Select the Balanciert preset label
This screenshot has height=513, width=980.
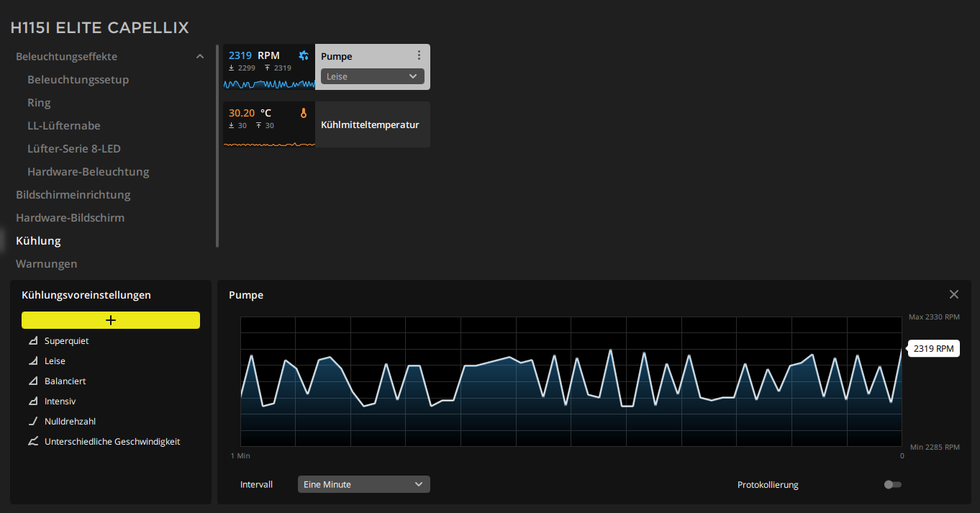coord(65,381)
